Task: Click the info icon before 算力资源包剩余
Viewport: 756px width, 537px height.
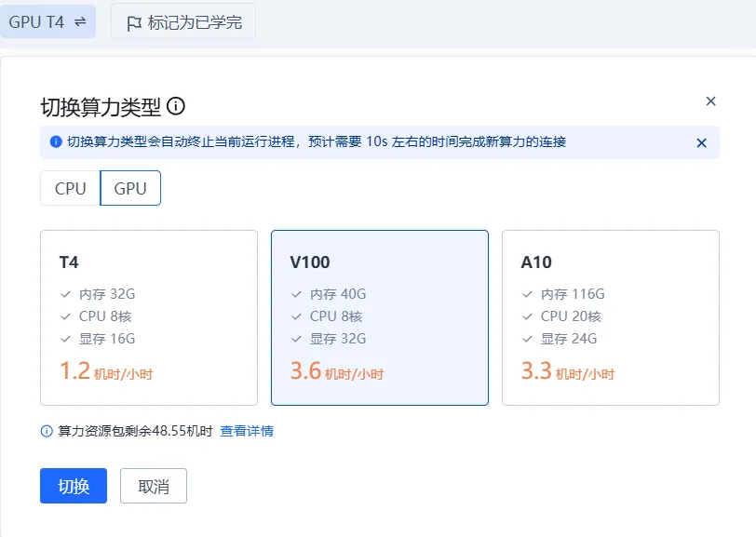Action: (47, 431)
